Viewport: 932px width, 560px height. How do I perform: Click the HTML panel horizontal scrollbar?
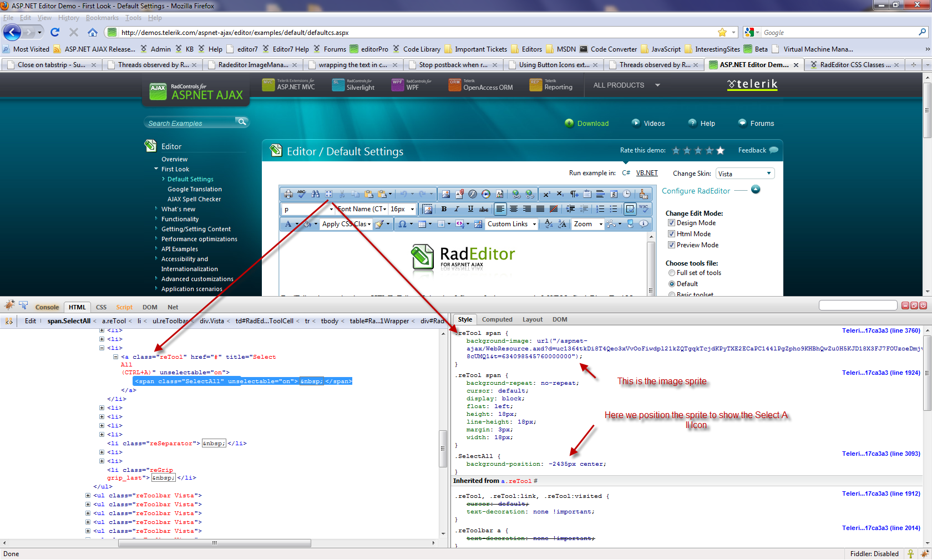214,543
